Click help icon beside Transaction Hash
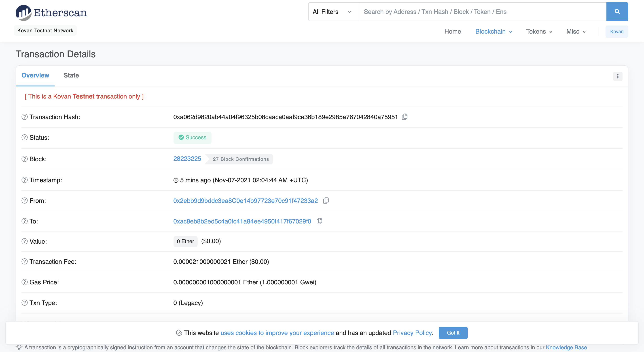 click(x=25, y=117)
